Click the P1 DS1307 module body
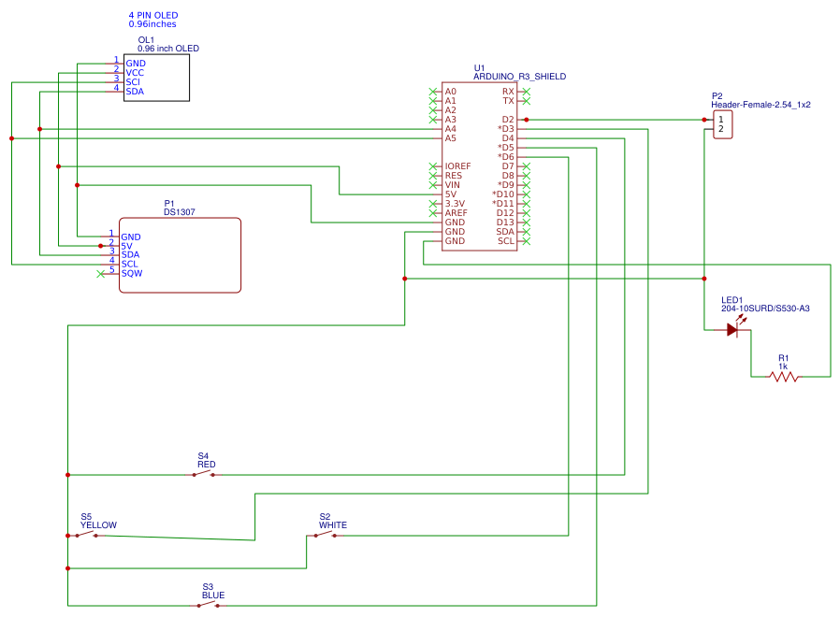Screen dimensions: 840x617 [x=180, y=255]
